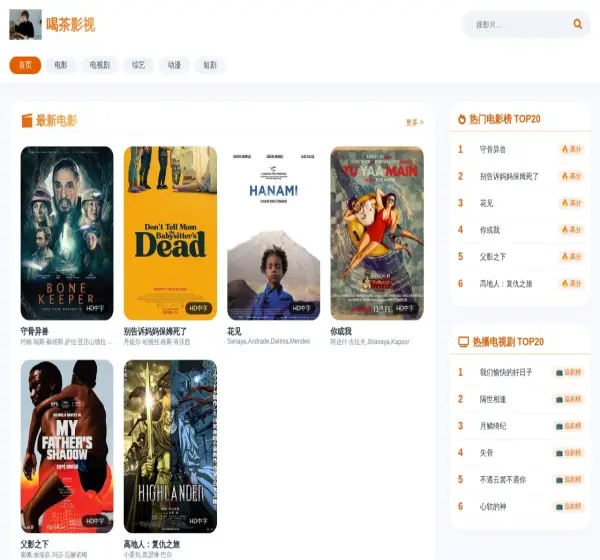Select 不遇云裳不遇你 in TV ranking
The image size is (600, 560).
(x=503, y=480)
